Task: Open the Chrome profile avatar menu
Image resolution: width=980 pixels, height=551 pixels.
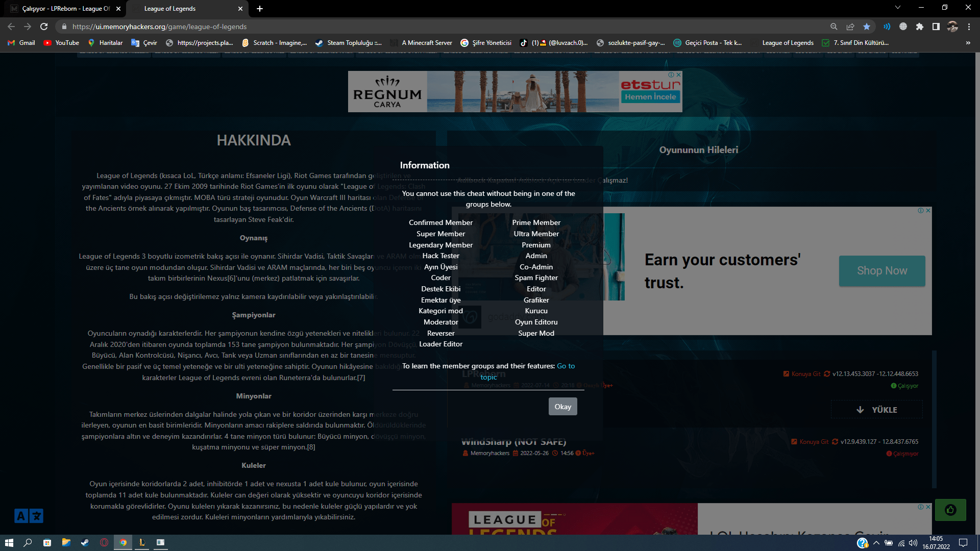Action: coord(952,27)
